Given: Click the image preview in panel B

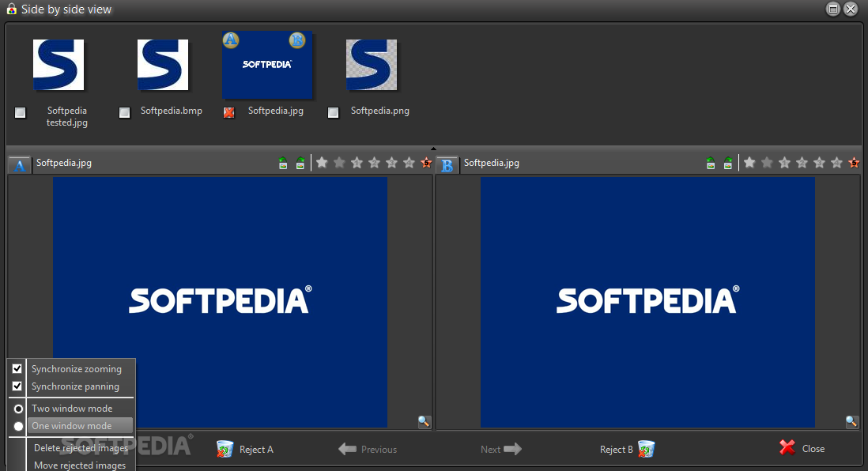Looking at the screenshot, I should click(x=647, y=302).
